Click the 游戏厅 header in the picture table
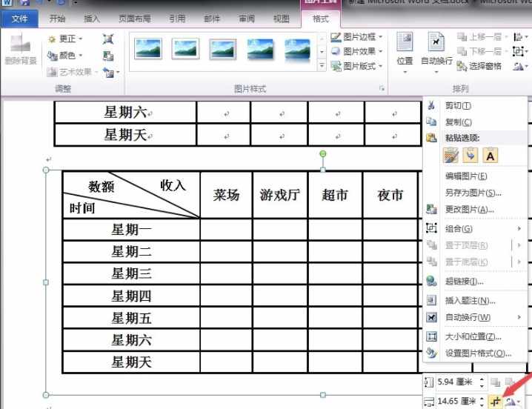Viewport: 532px width, 409px height. click(x=280, y=195)
